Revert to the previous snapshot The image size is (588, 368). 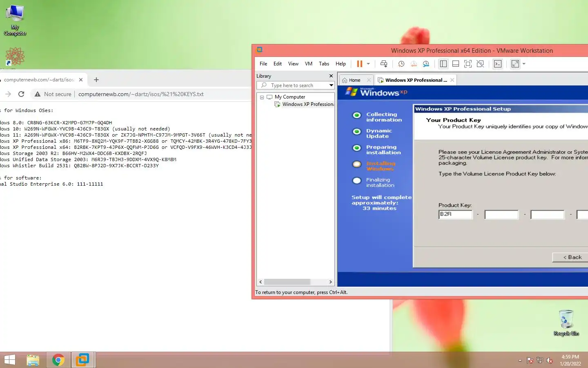coord(414,64)
